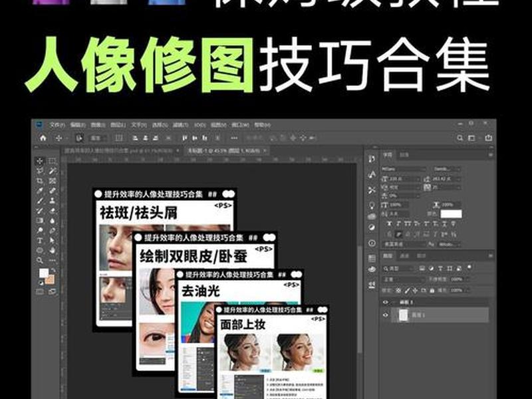This screenshot has width=532, height=399.
Task: Click the Share icon
Action: click(x=488, y=138)
